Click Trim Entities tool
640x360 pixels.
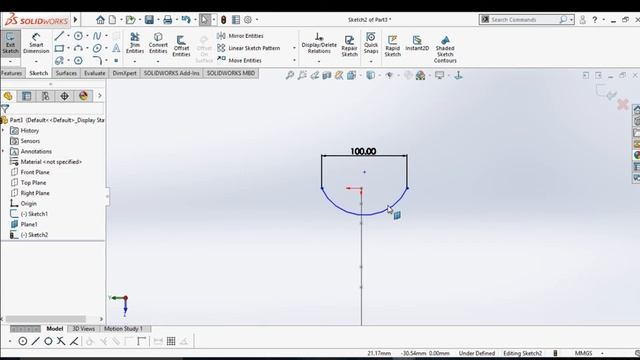click(135, 43)
